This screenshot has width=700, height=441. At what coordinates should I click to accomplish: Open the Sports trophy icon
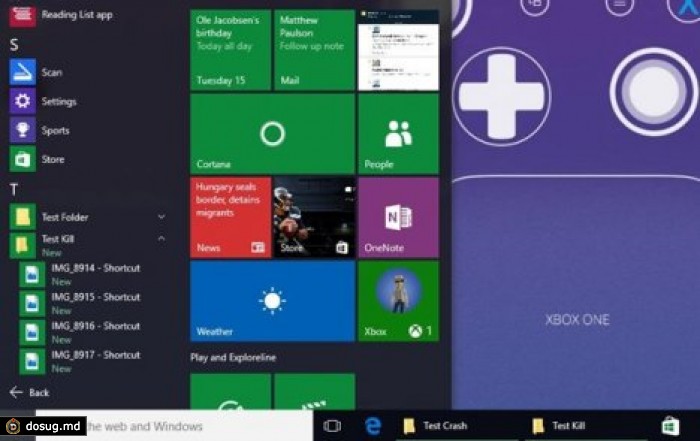point(22,130)
